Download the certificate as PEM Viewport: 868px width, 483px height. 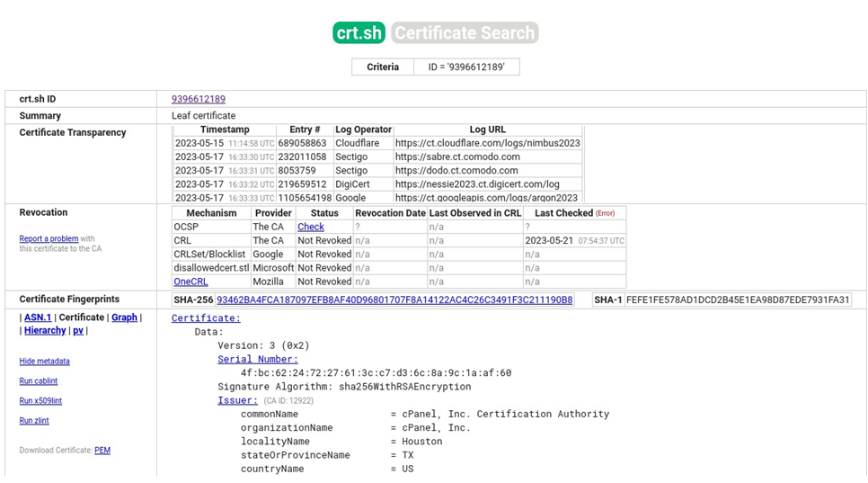click(x=102, y=451)
